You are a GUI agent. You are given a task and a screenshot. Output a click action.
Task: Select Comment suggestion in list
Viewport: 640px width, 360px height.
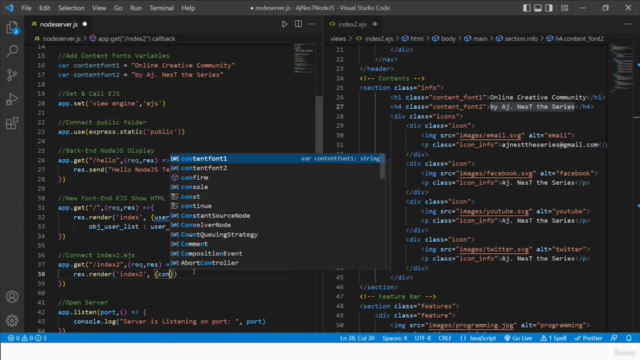coord(276,244)
